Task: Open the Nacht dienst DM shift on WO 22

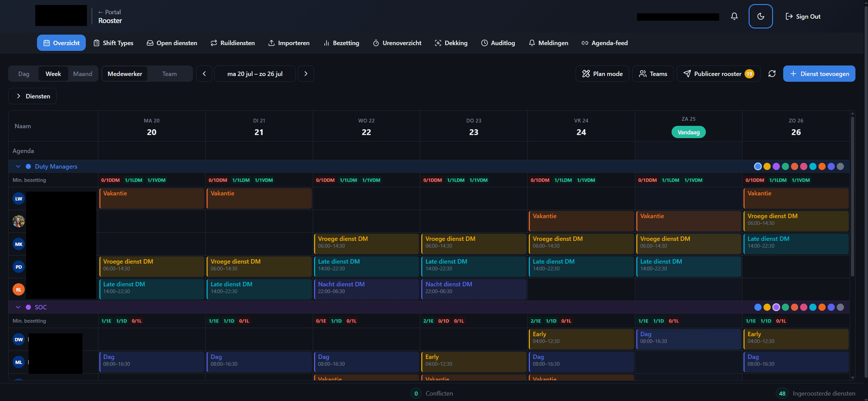Action: [366, 289]
